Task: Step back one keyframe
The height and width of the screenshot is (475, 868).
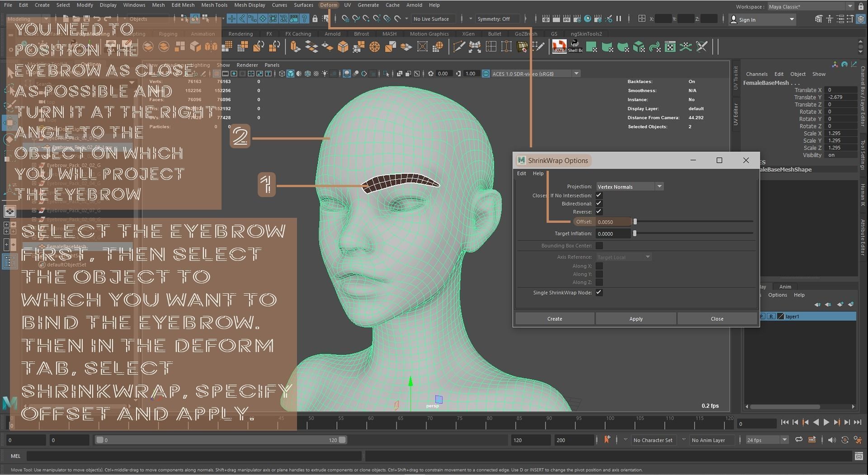Action: pos(805,422)
